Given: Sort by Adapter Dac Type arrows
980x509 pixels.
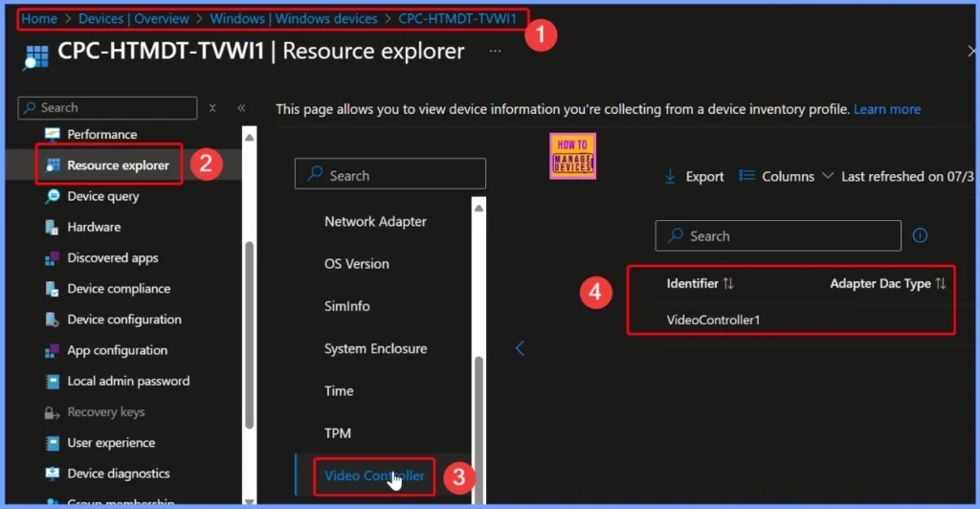Looking at the screenshot, I should pos(941,283).
